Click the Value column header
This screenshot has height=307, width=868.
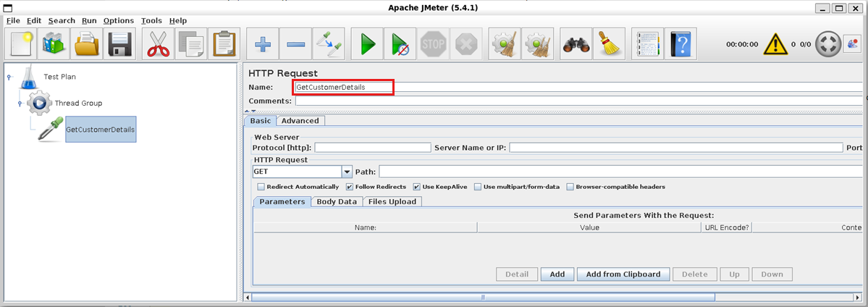[x=589, y=227]
